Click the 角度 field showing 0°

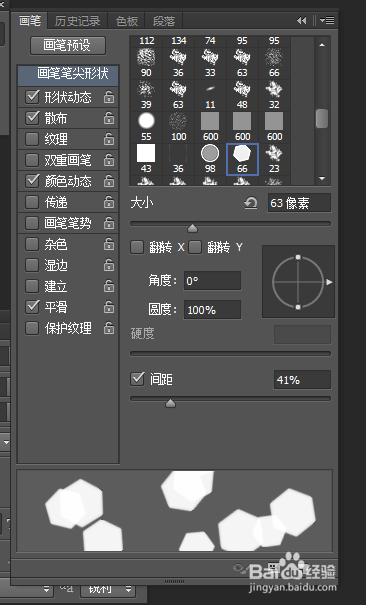click(x=213, y=281)
